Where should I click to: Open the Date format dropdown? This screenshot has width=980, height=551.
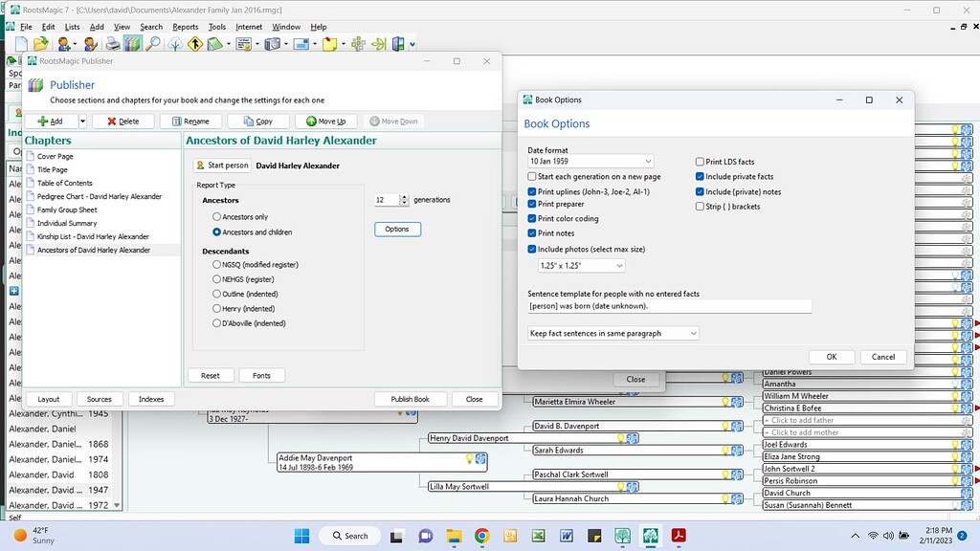tap(590, 162)
